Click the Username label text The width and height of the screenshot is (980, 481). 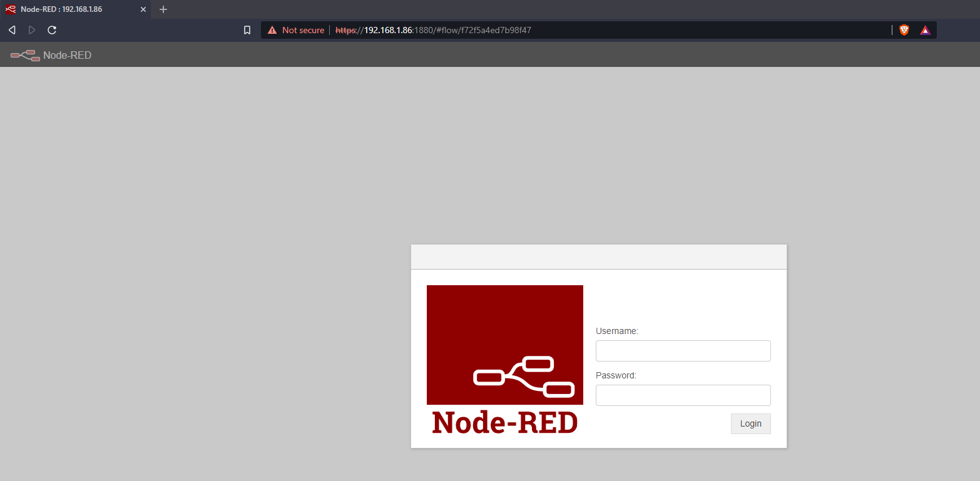[616, 331]
